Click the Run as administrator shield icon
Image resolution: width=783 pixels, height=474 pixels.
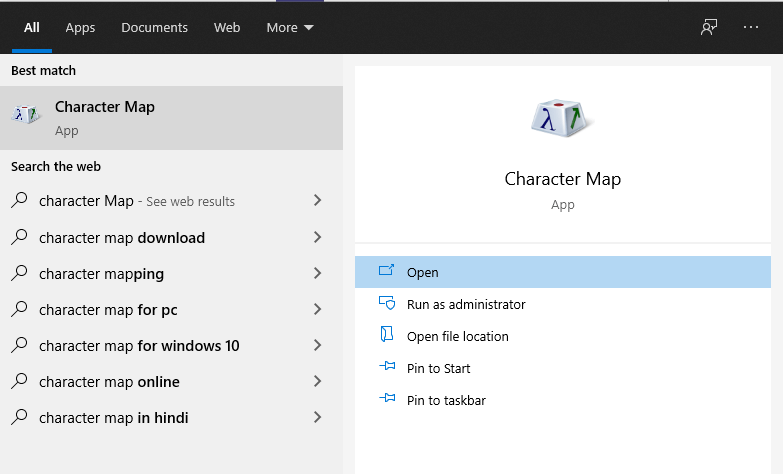[x=387, y=304]
